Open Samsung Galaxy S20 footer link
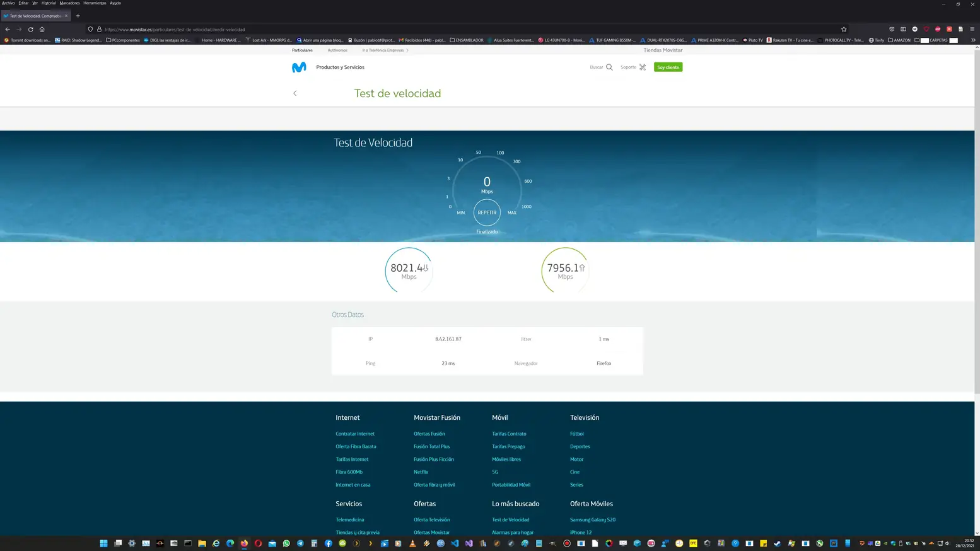This screenshot has height=551, width=980. 593,520
